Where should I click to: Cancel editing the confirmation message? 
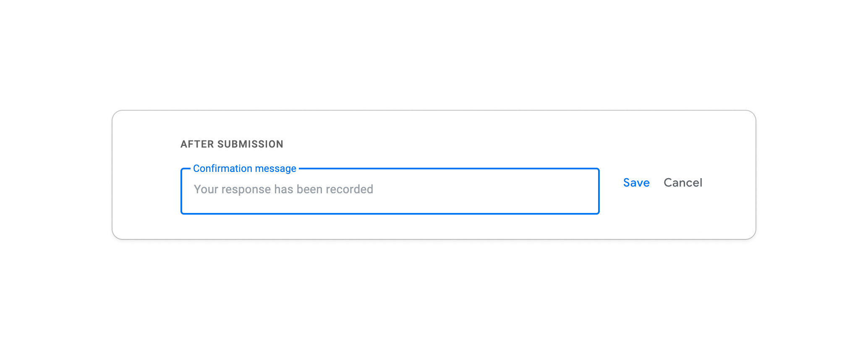(x=683, y=182)
